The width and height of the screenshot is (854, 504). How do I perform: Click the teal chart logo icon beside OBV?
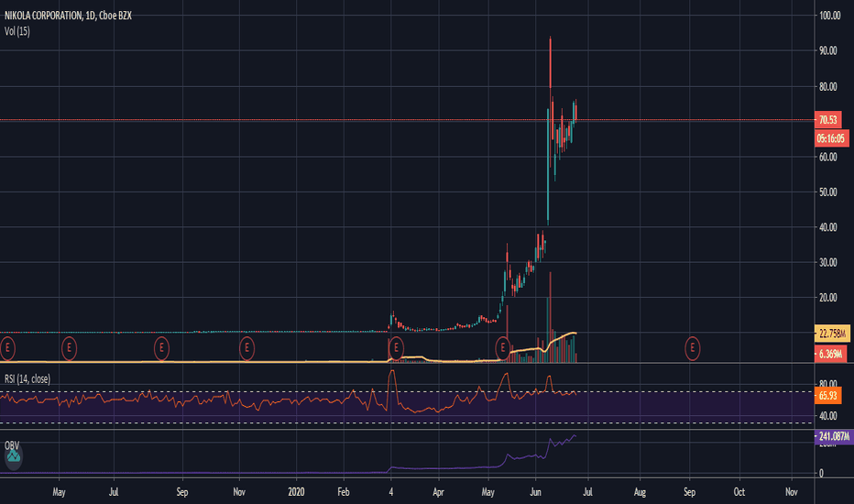pyautogui.click(x=13, y=456)
